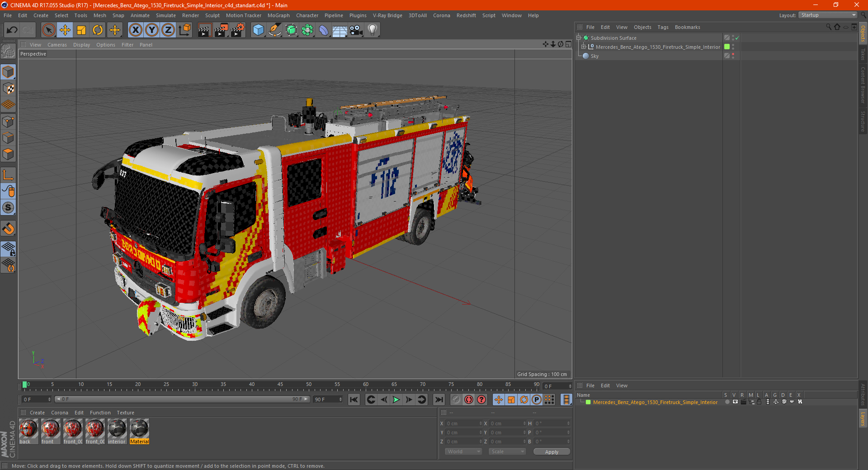Open the Layout Startup dropdown
This screenshot has height=470, width=868.
[828, 15]
